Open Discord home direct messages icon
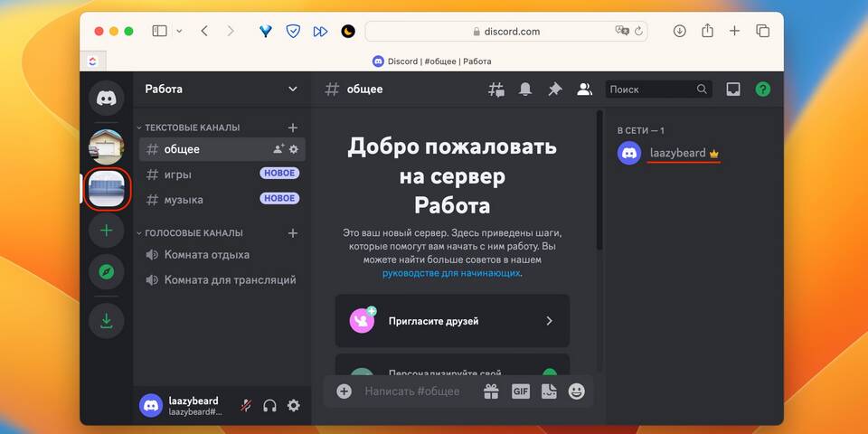 [107, 98]
